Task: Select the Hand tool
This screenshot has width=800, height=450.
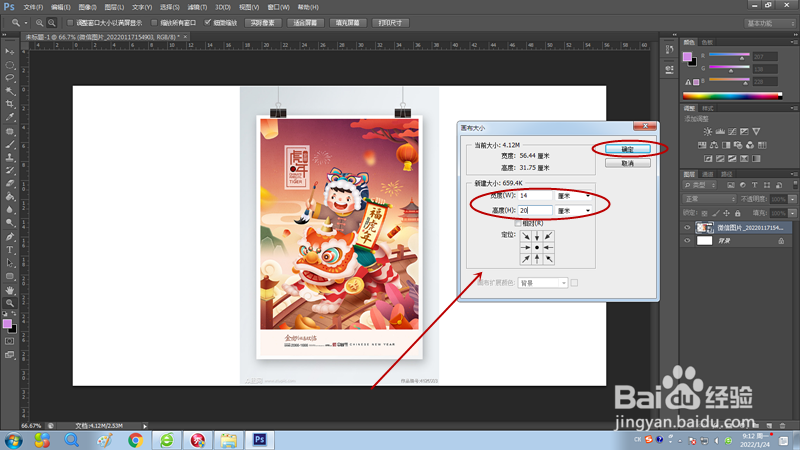Action: coord(10,290)
